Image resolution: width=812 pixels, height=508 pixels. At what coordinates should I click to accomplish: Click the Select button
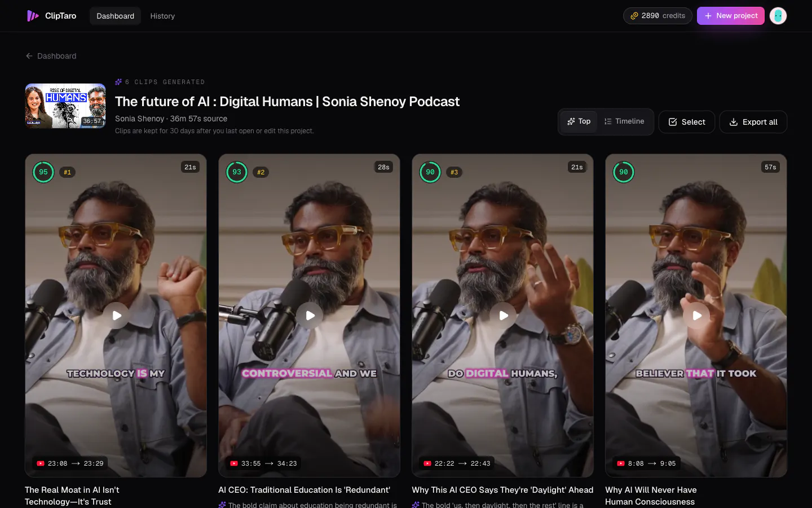[687, 122]
